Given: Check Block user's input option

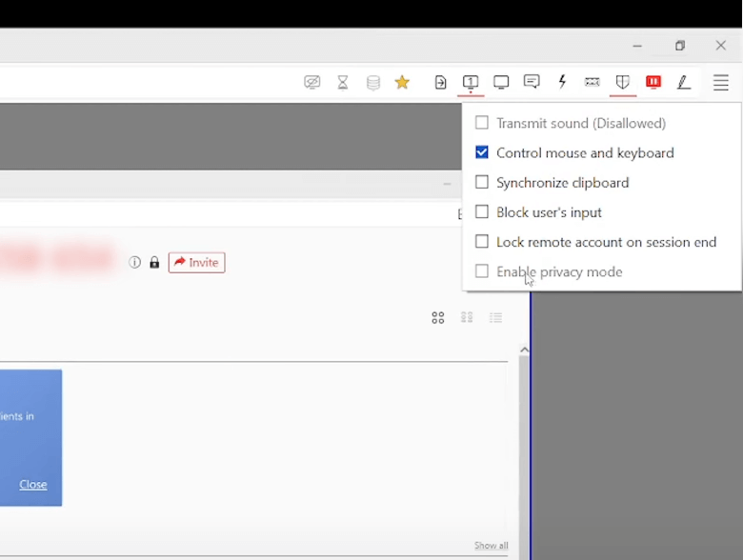Looking at the screenshot, I should click(x=482, y=211).
